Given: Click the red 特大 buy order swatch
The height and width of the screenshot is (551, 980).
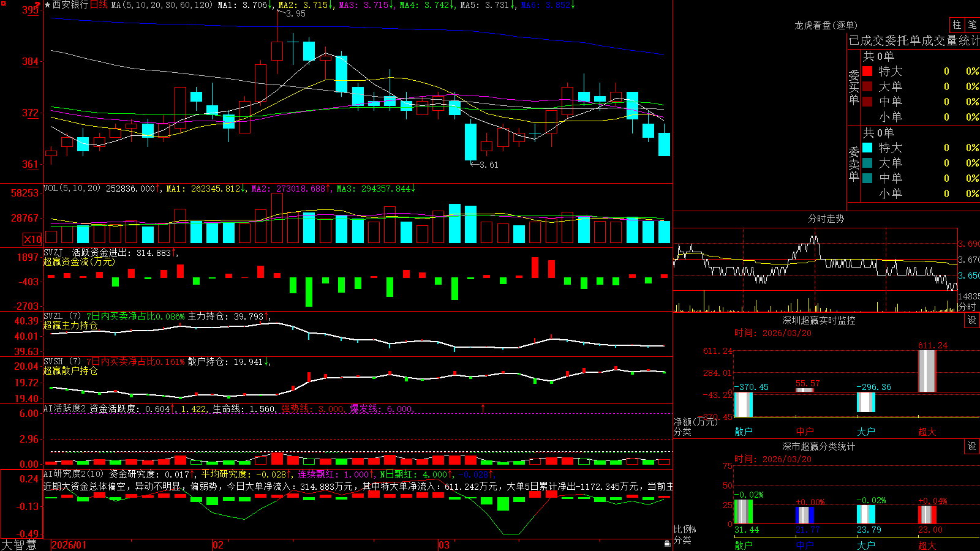Looking at the screenshot, I should pos(867,72).
